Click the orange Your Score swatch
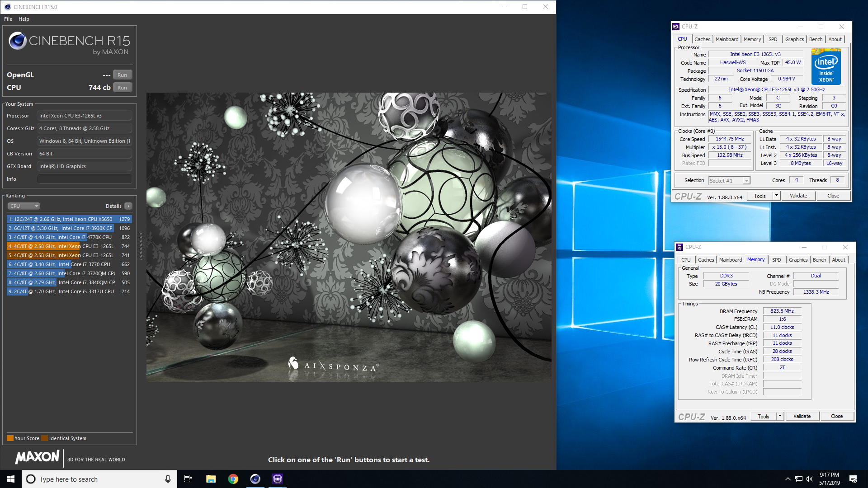Viewport: 868px width, 488px height. 10,438
